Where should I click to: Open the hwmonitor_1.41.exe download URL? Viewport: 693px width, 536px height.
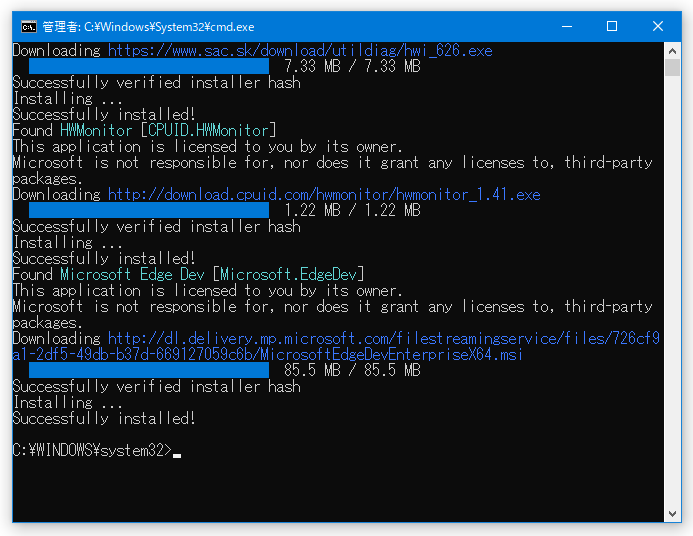(x=324, y=194)
